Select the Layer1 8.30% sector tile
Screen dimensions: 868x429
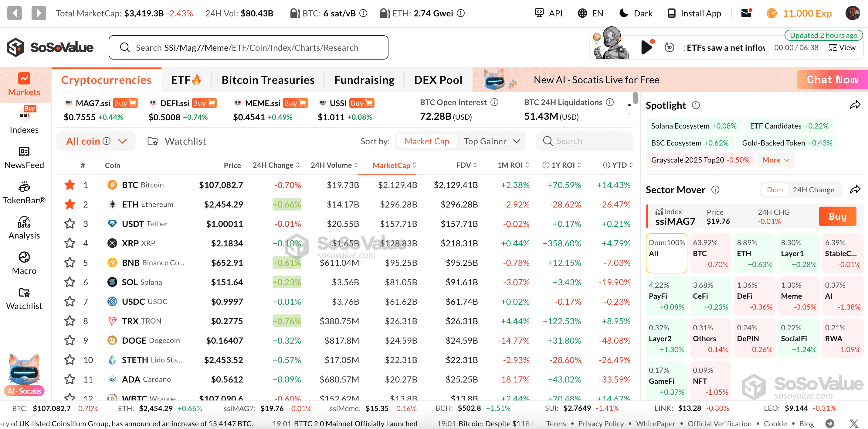pos(798,253)
